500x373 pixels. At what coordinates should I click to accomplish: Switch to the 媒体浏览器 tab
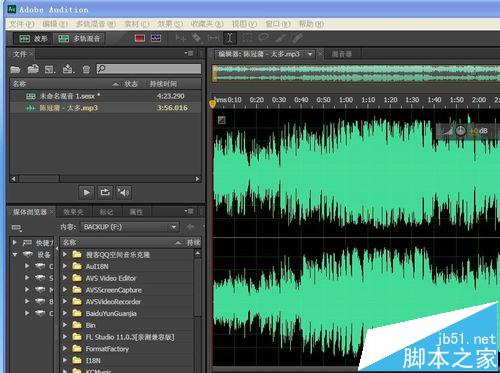[30, 212]
